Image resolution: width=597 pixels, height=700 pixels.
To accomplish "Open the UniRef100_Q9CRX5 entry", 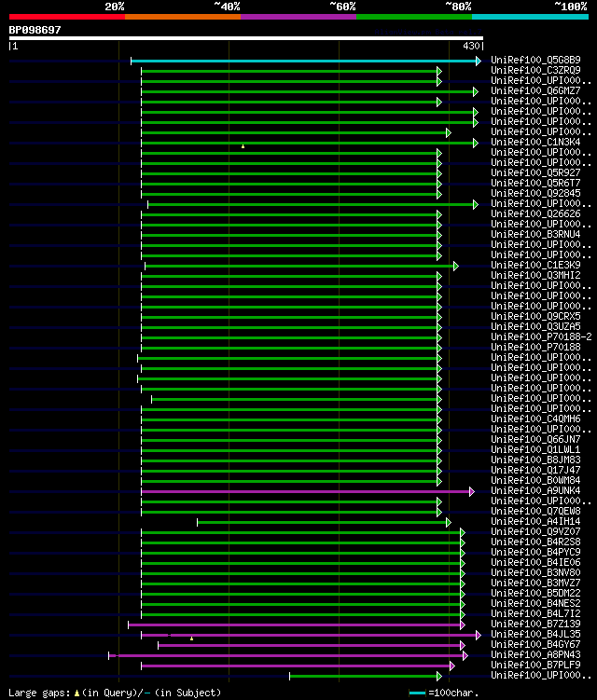I will [x=535, y=317].
